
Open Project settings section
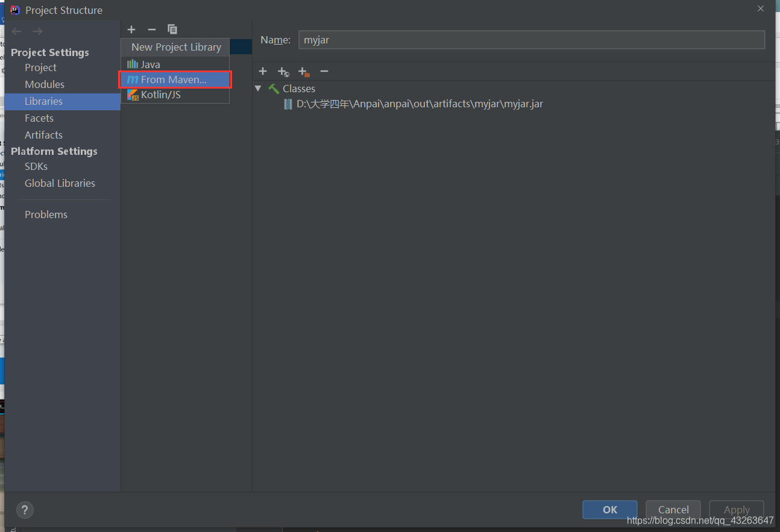pyautogui.click(x=40, y=67)
